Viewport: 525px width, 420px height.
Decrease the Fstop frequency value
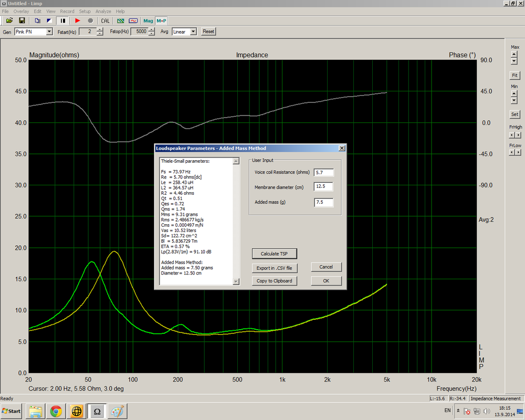point(152,34)
